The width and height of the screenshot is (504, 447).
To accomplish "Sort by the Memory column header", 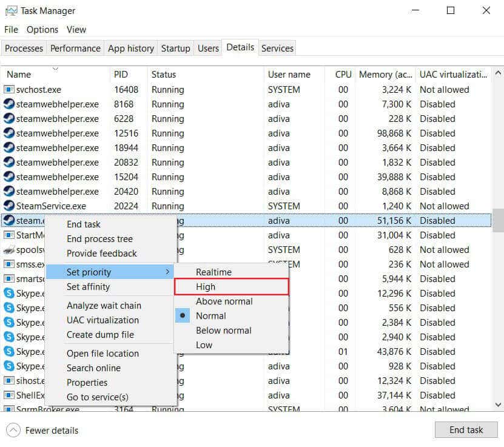I will 385,74.
